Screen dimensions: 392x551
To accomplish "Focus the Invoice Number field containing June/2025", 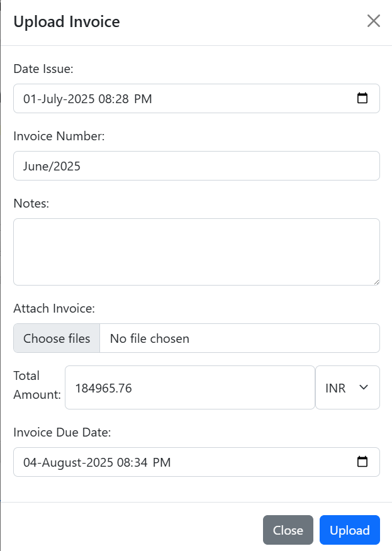I will pos(196,166).
